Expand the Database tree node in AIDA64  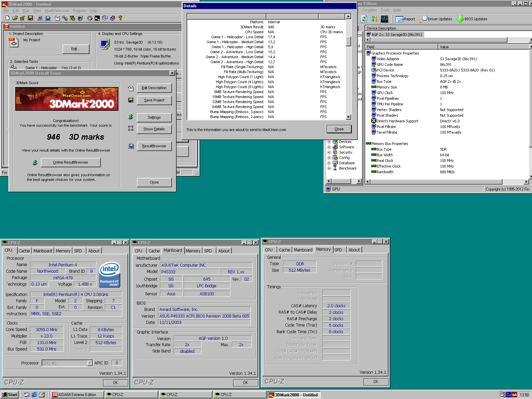tap(329, 163)
